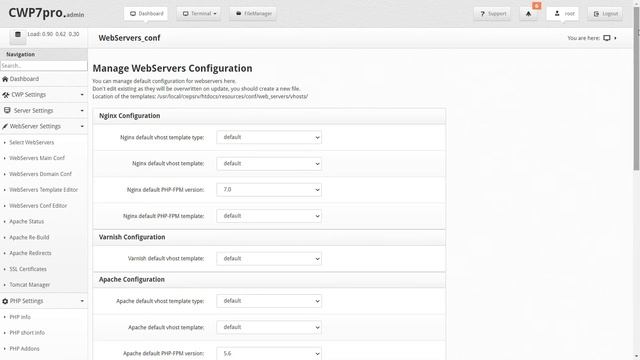The image size is (640, 360).
Task: Open Apache default vhost template type dropdown
Action: (269, 301)
